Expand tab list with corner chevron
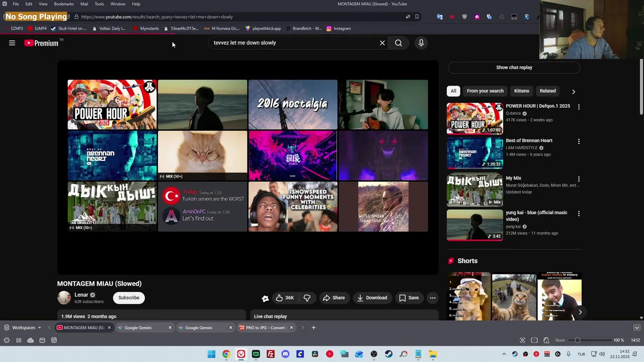Screen dimensions: 644x362 tap(636, 328)
